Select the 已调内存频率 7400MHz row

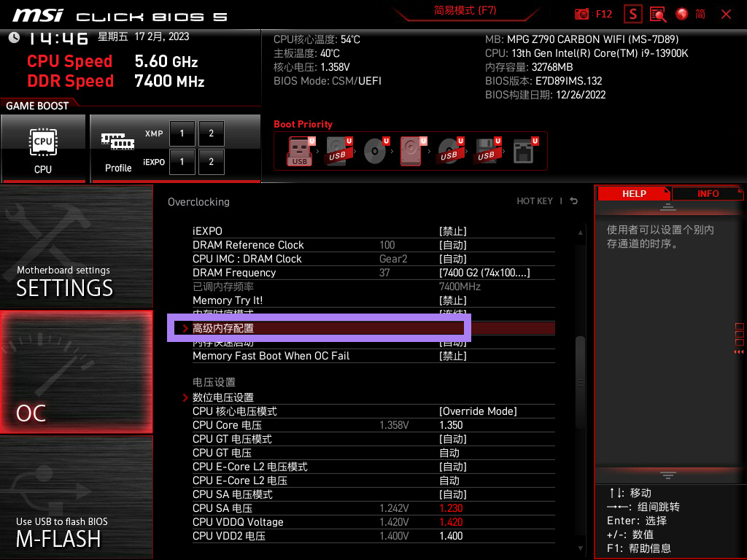(373, 287)
